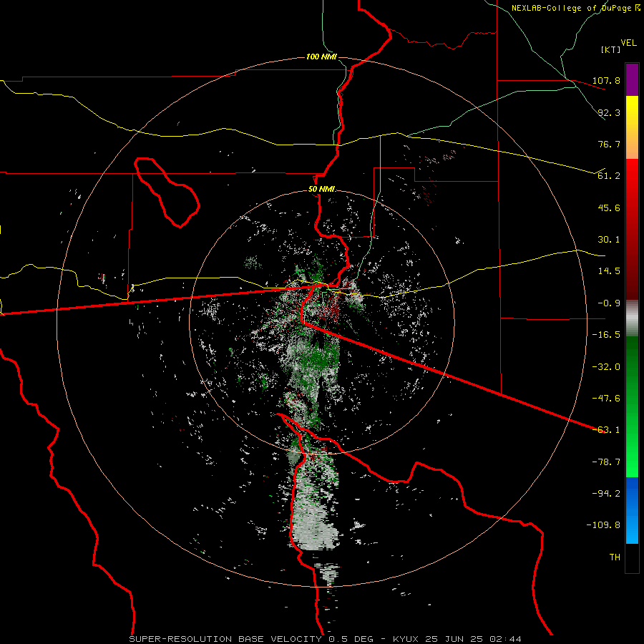Screen dimensions: 644x644
Task: Click the 25 JUN 25 02:44 timestamp
Action: [472, 639]
